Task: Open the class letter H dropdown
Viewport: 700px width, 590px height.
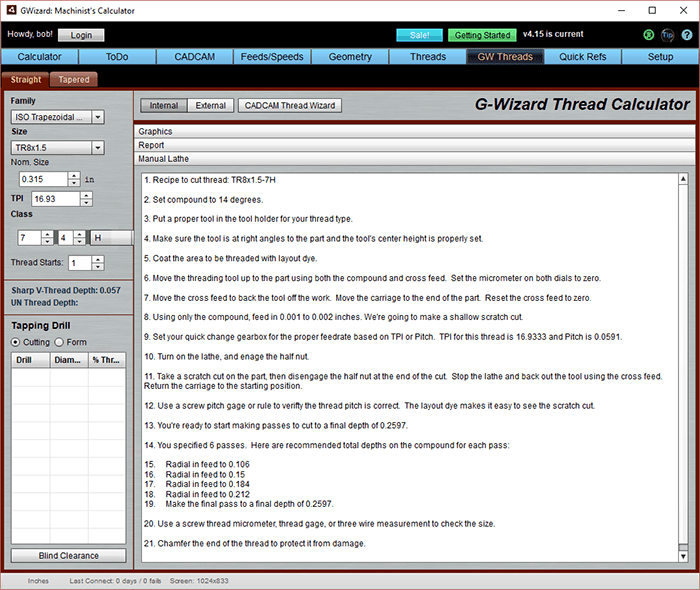Action: coord(112,238)
